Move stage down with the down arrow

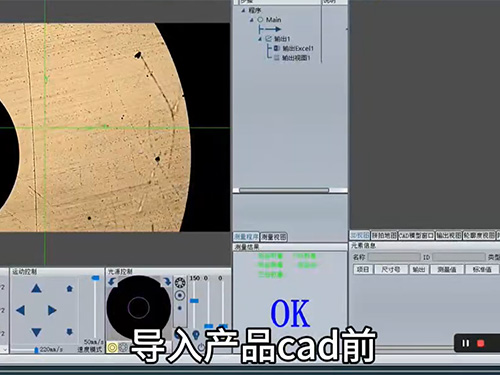36,332
